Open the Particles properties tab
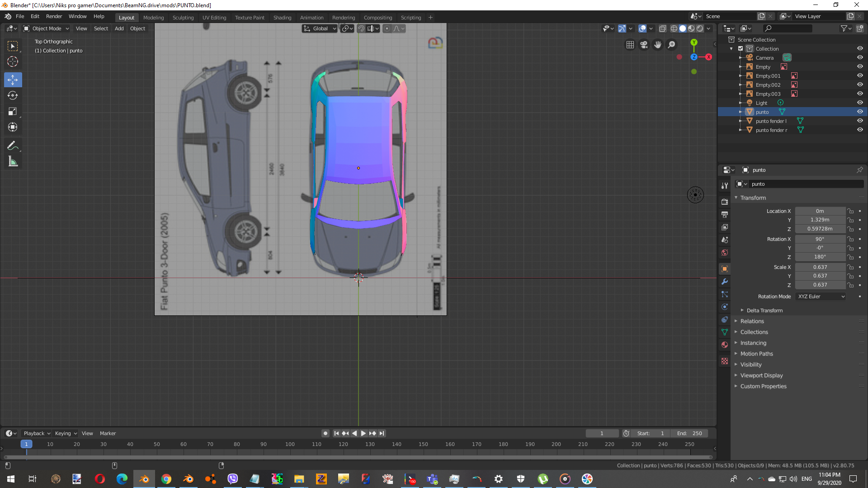This screenshot has height=488, width=868. coord(725,294)
